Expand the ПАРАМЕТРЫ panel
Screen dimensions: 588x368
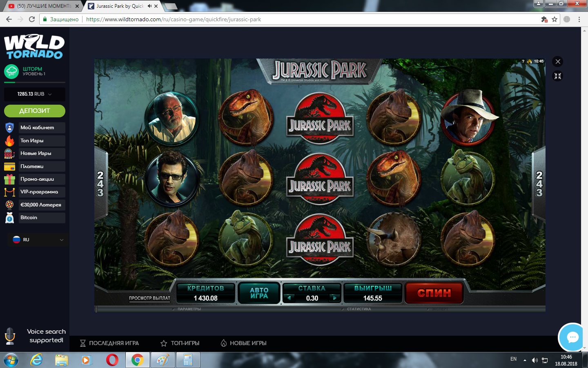coord(189,309)
